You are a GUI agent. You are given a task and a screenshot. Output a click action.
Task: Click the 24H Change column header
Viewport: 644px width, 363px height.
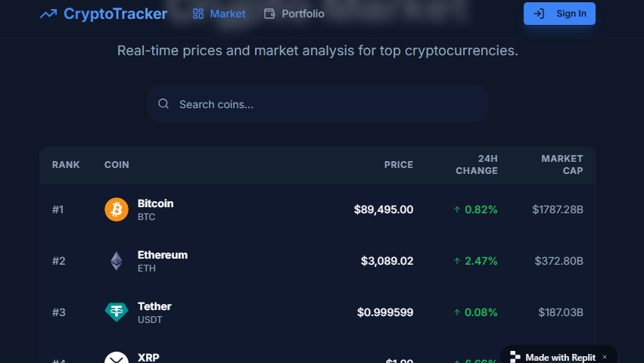[x=476, y=165]
